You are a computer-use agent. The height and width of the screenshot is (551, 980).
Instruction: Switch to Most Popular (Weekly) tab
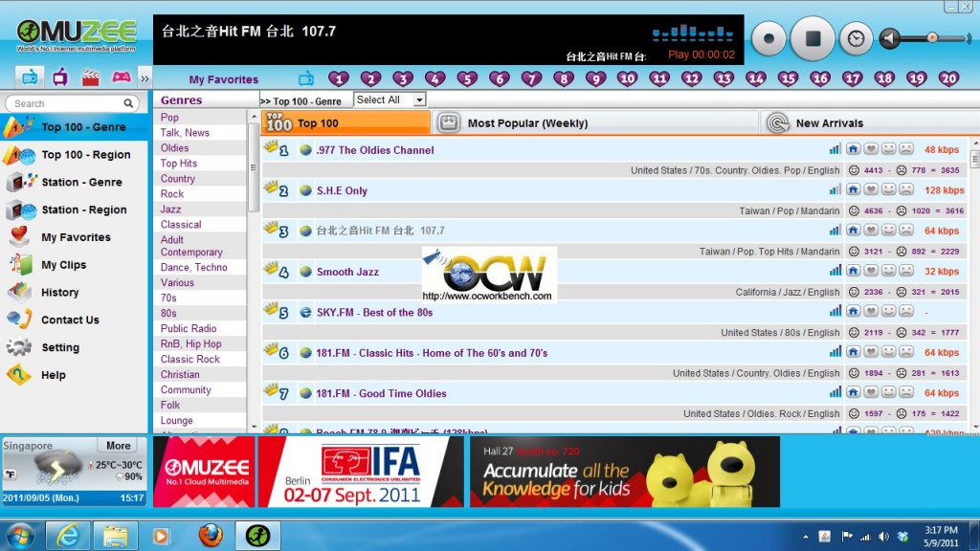(x=595, y=123)
